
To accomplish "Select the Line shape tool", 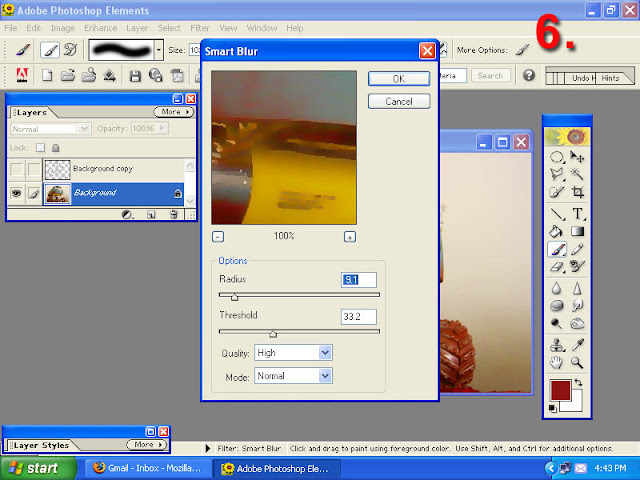I will point(557,213).
